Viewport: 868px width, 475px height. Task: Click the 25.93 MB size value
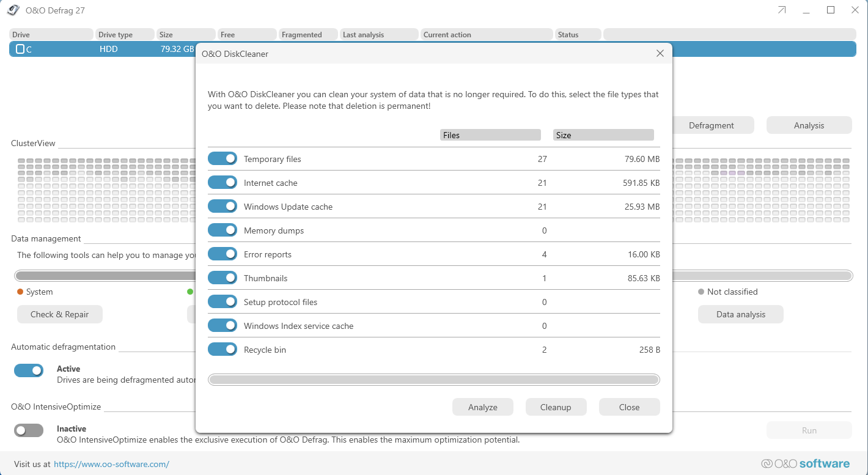click(x=642, y=207)
